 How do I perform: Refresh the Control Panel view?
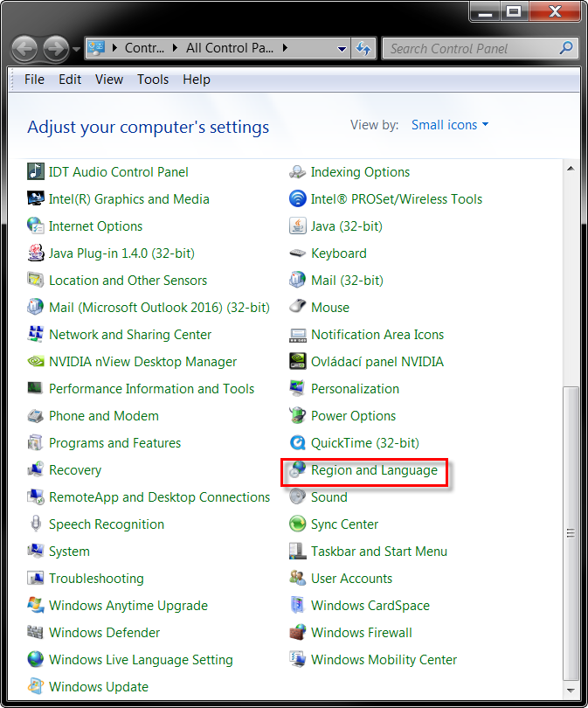pos(363,48)
